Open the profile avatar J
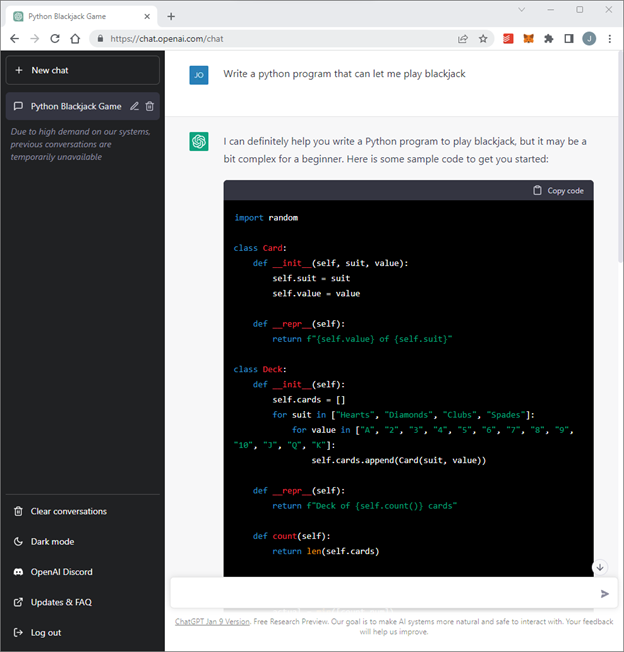The height and width of the screenshot is (652, 624). 589,39
